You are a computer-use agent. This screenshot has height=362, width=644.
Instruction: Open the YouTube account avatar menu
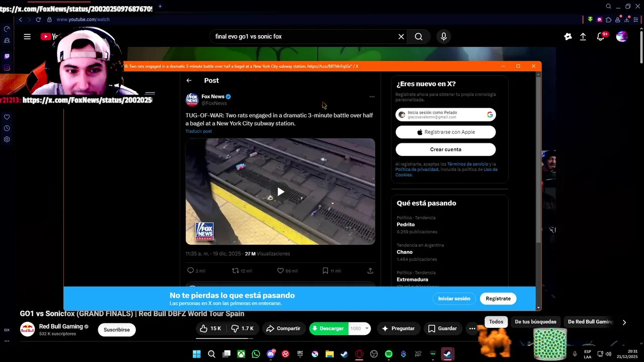point(622,36)
